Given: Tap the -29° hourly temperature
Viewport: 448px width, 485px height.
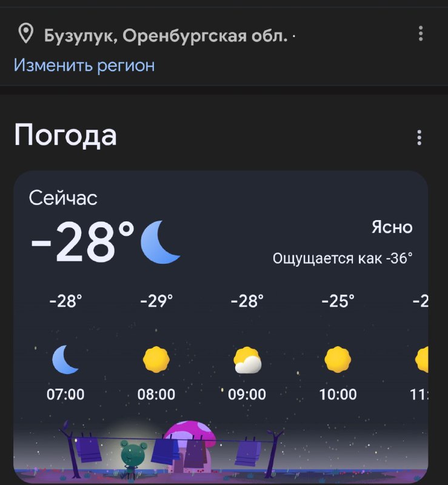Looking at the screenshot, I should pos(156,301).
